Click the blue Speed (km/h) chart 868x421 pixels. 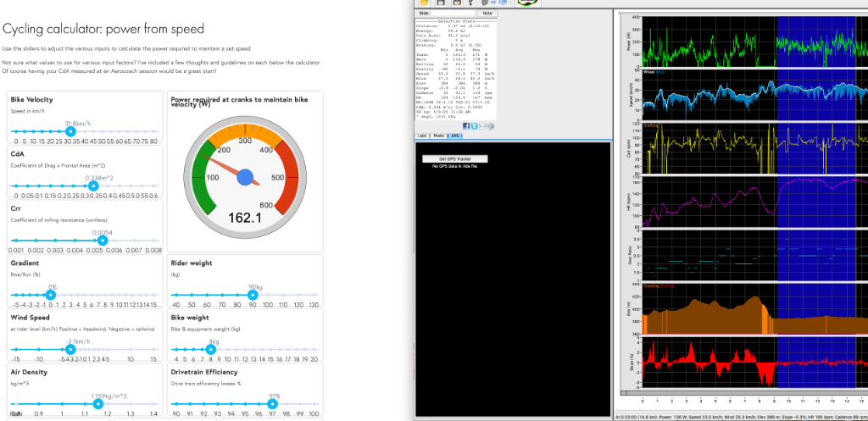click(754, 94)
